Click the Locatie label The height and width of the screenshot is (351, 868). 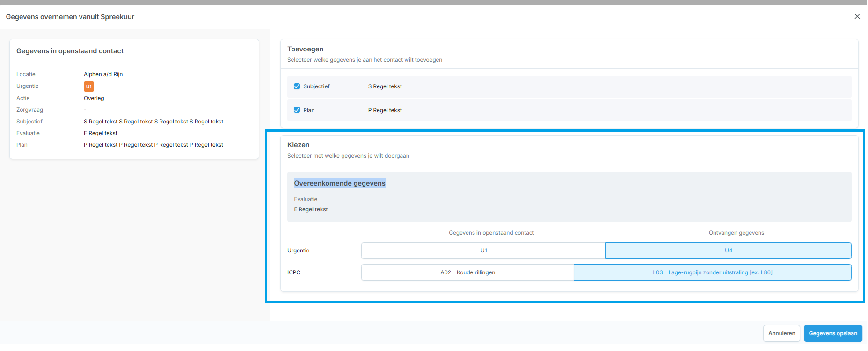(x=26, y=74)
